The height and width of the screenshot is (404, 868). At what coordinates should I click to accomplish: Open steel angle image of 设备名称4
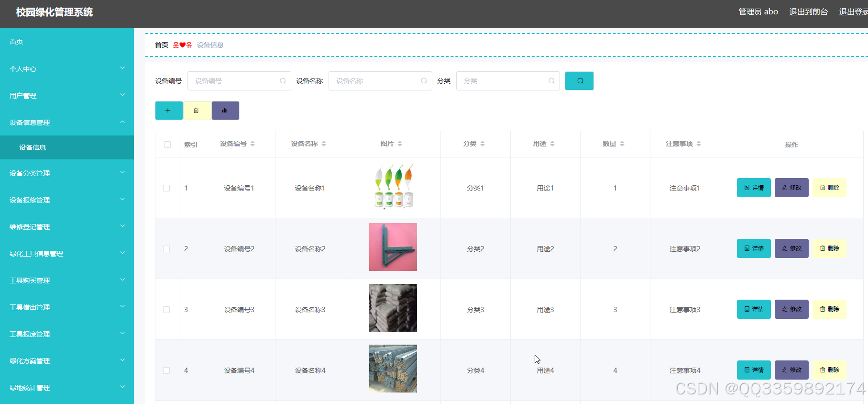tap(393, 369)
